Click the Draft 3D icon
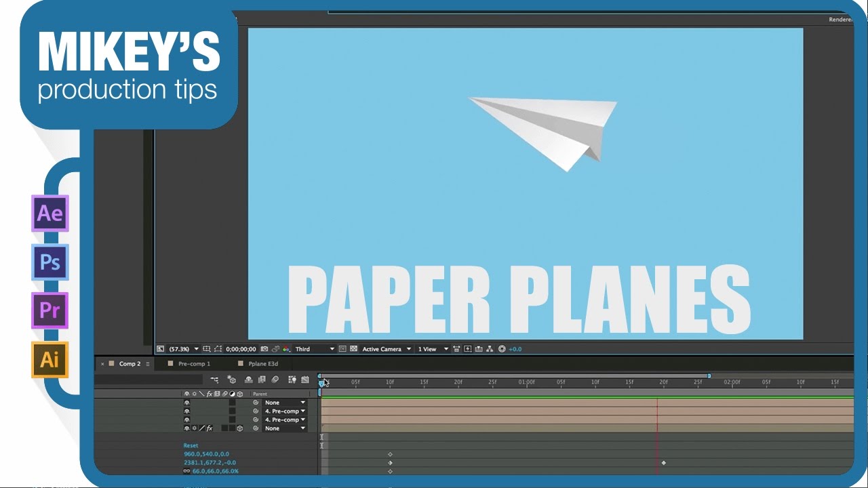 click(x=231, y=380)
